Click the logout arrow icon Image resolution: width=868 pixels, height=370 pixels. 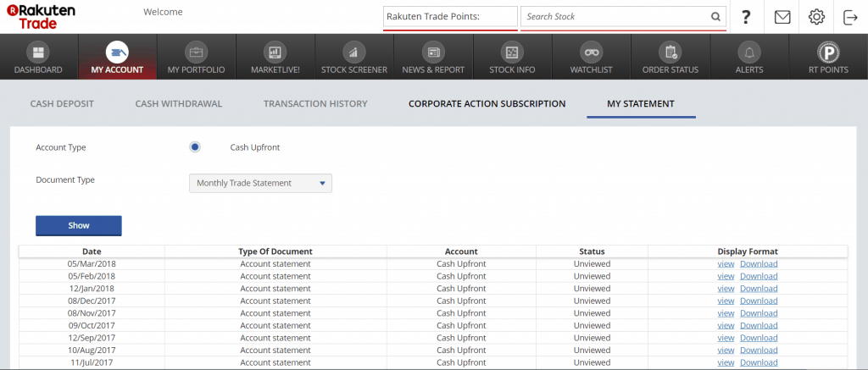pos(849,17)
